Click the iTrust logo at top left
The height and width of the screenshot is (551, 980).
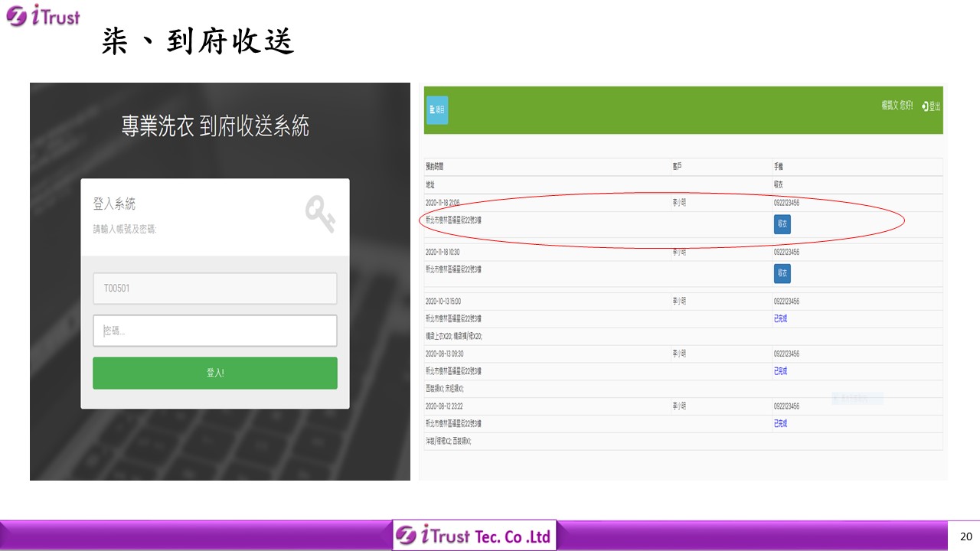tap(42, 15)
